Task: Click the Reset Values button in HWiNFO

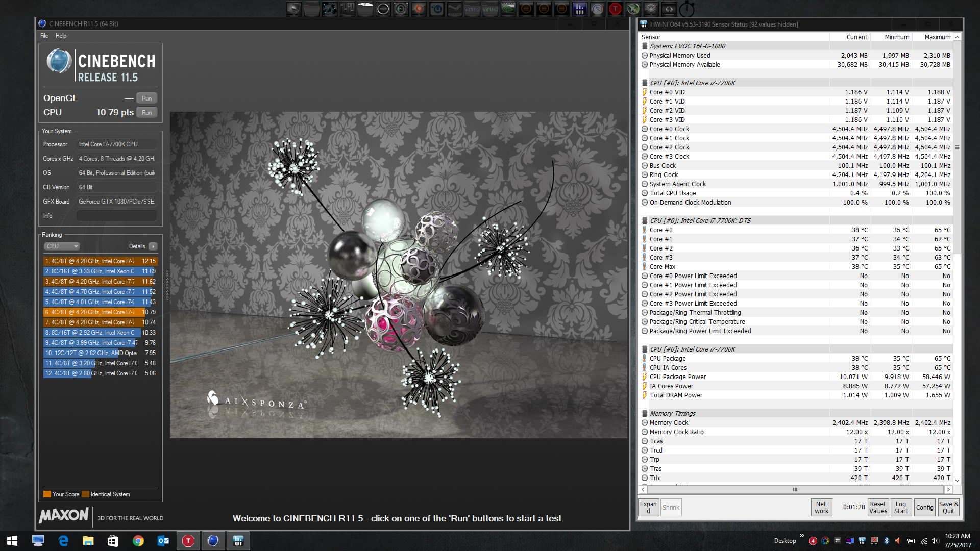Action: click(x=878, y=507)
